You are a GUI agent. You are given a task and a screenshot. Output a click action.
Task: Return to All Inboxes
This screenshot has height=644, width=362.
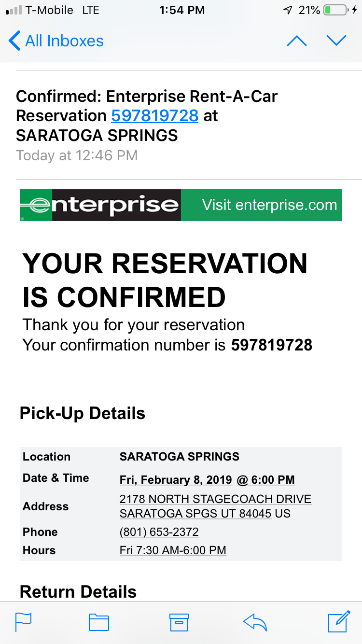tap(64, 41)
